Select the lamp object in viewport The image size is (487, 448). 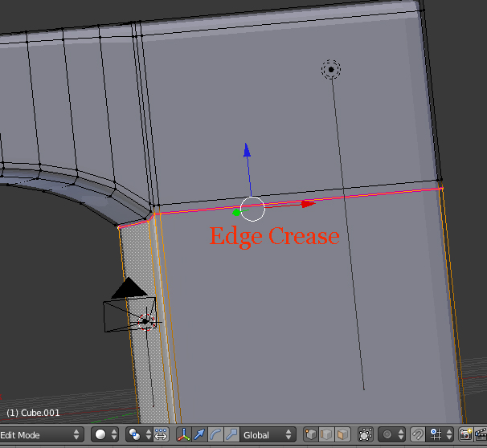click(x=331, y=70)
